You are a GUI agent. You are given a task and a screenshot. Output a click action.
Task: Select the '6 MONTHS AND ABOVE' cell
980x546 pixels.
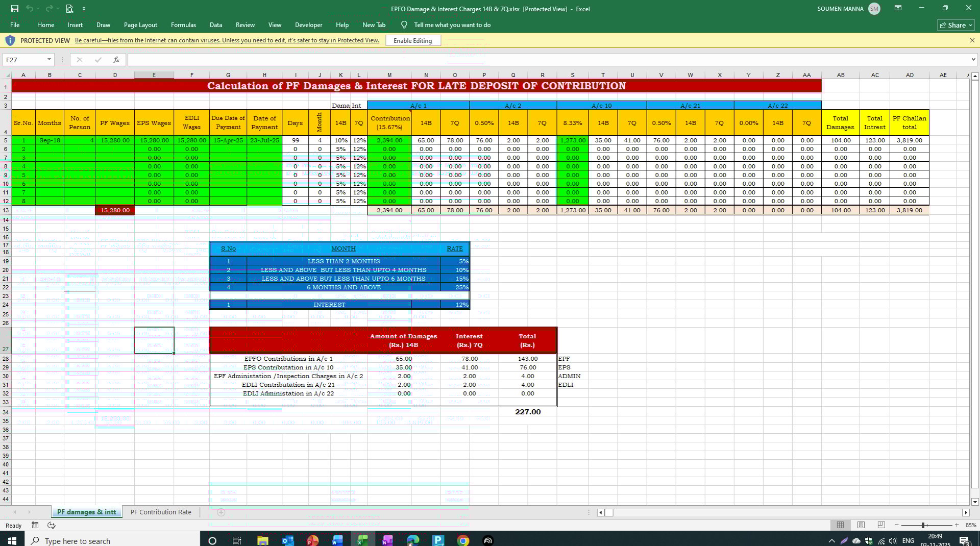[x=344, y=287]
